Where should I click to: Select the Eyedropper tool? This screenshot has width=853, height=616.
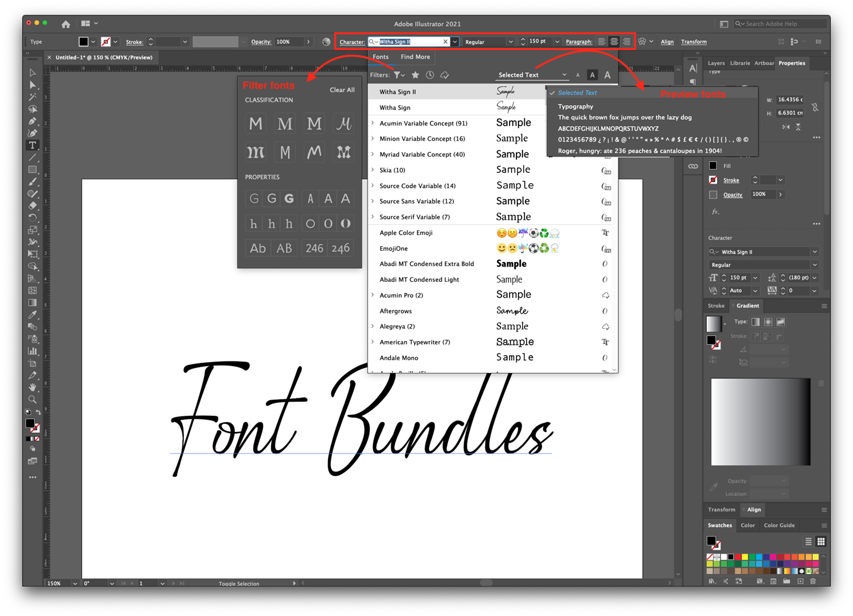tap(32, 315)
